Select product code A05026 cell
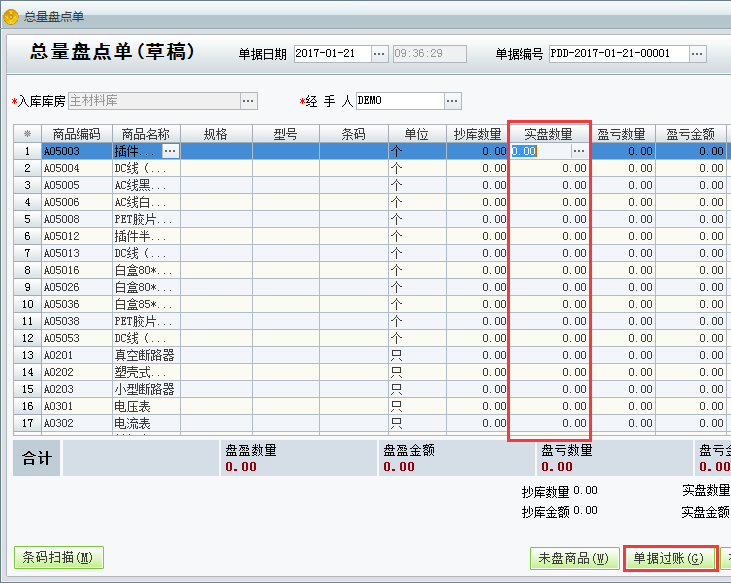The height and width of the screenshot is (583, 731). pos(77,287)
